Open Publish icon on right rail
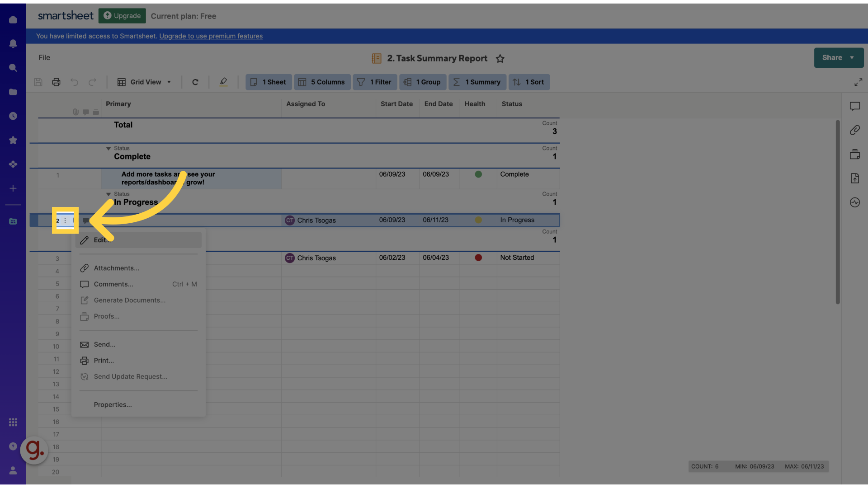 [854, 178]
